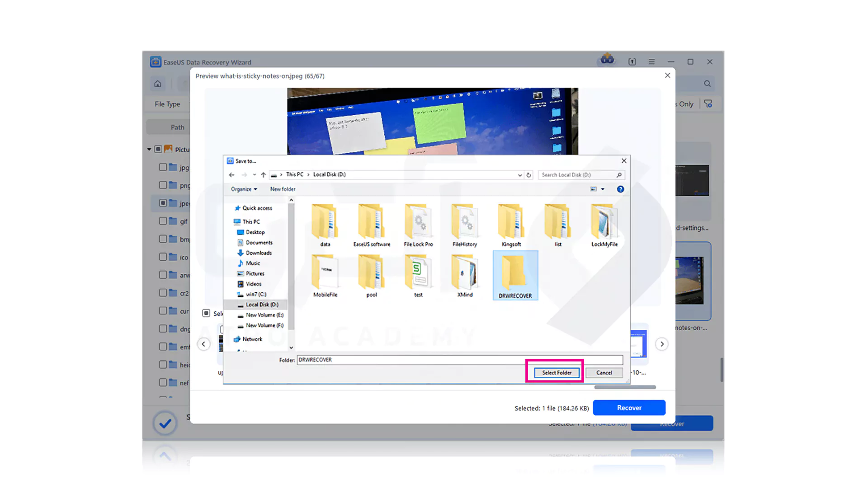Click the Select Folder button
The width and height of the screenshot is (868, 488).
(x=557, y=373)
